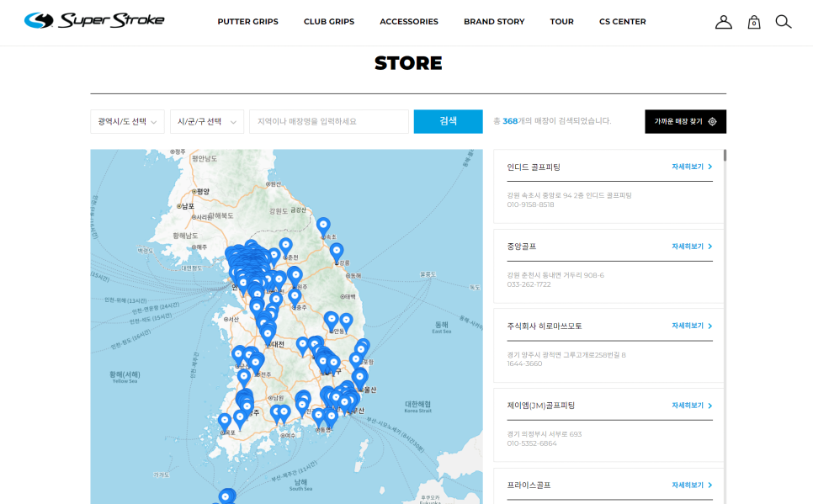The height and width of the screenshot is (504, 813).
Task: View details for 주식회사 히로마쓰모토
Action: (x=692, y=326)
